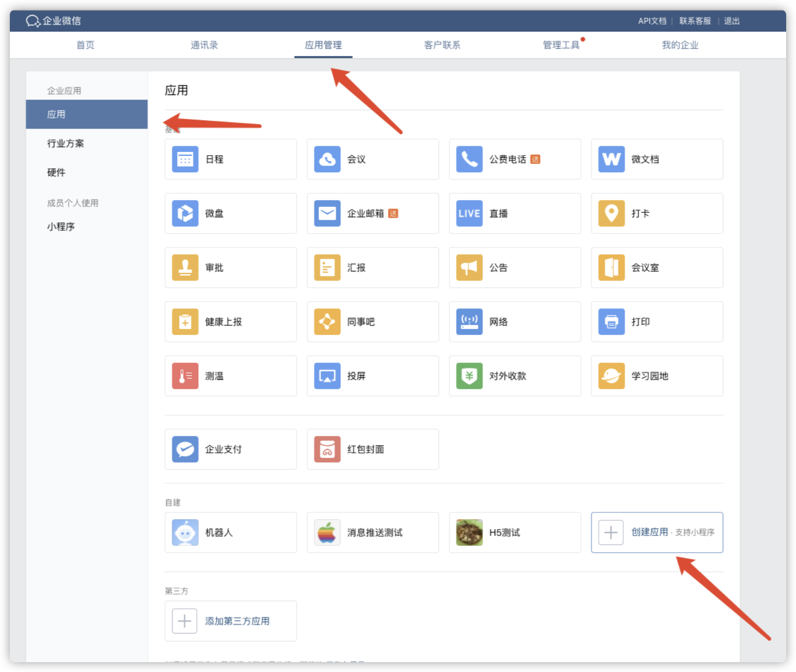The image size is (796, 672).
Task: Open the 对外收款 yen shield icon
Action: click(x=469, y=376)
